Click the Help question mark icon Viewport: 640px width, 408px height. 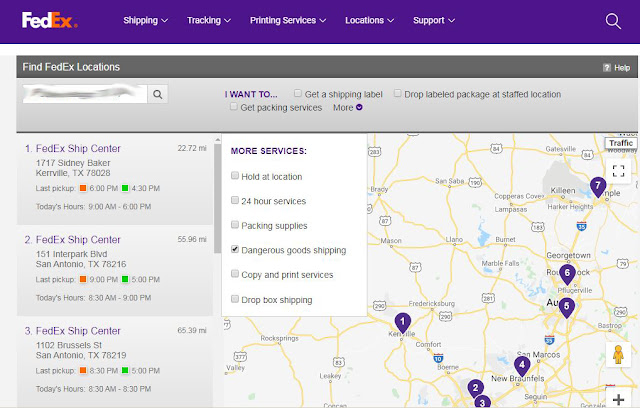click(607, 68)
